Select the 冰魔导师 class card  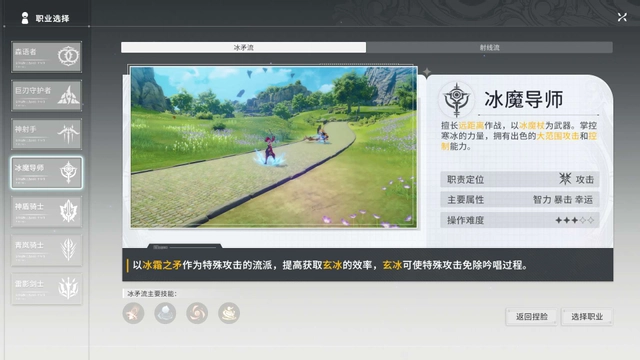(x=47, y=173)
